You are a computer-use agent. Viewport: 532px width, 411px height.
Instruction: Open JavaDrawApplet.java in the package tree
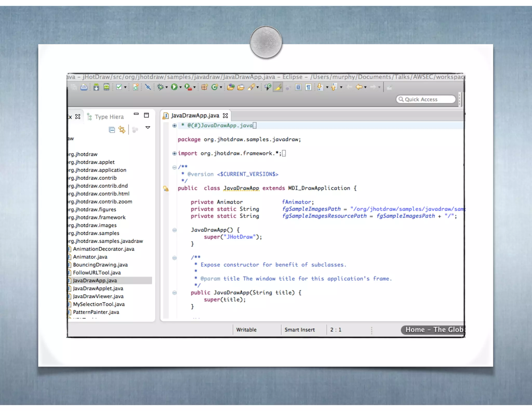[x=98, y=288]
